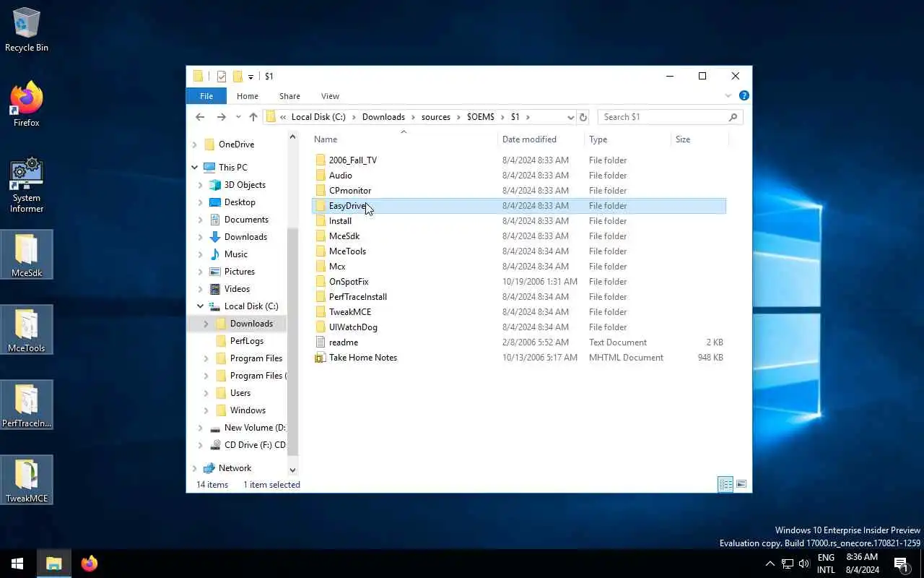Click the Search $1 box
Image resolution: width=924 pixels, height=578 pixels.
(x=670, y=116)
